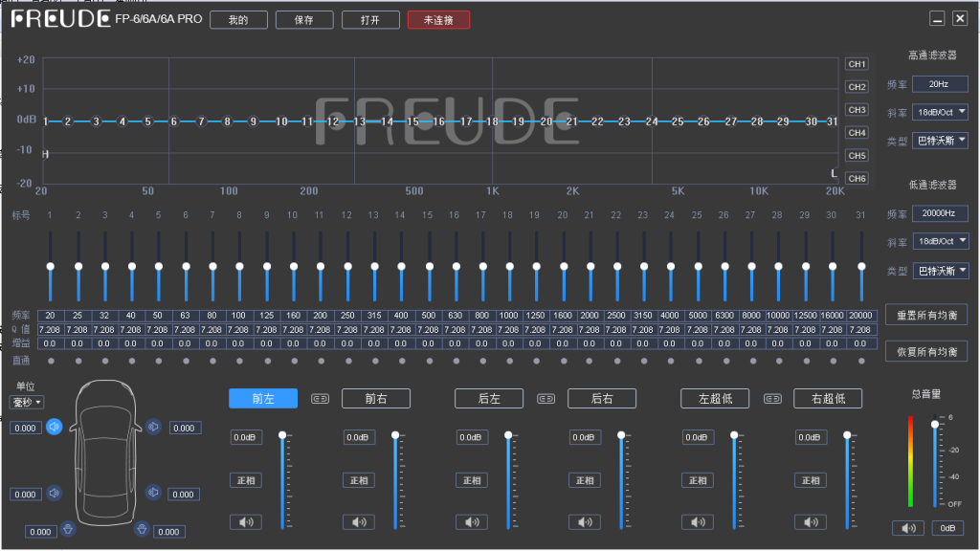Click the low-pass frequency field showing 20000Hz
The width and height of the screenshot is (980, 551).
coord(940,213)
